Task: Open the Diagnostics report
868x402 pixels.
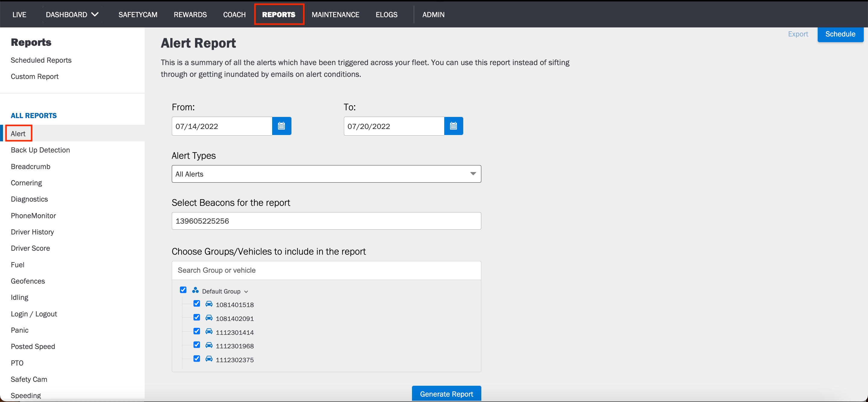Action: point(29,199)
